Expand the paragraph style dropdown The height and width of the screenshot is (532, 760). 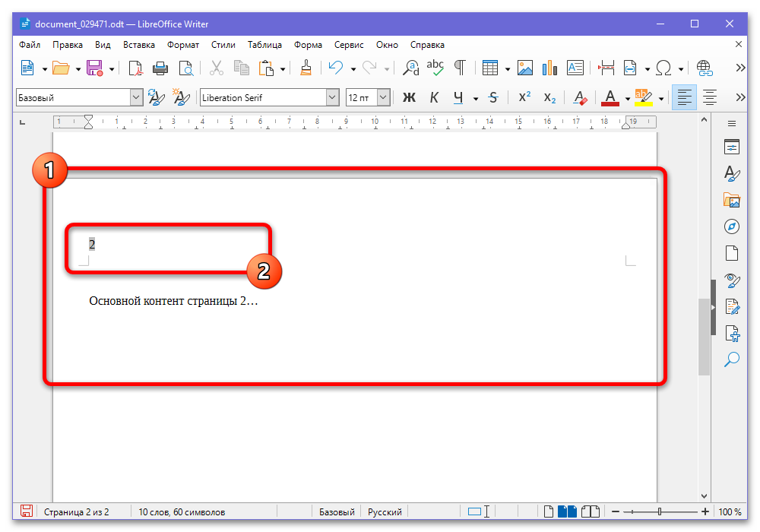[136, 98]
